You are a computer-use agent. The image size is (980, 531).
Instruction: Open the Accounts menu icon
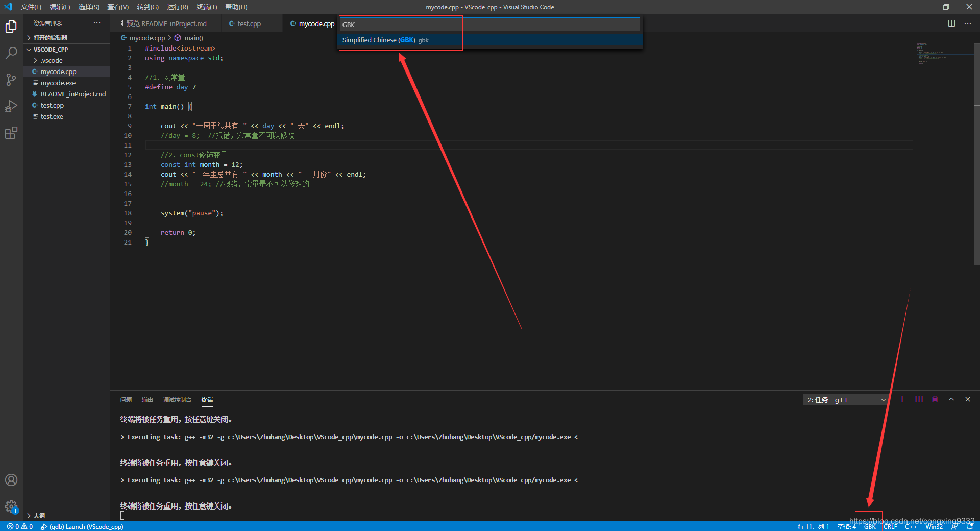(11, 480)
